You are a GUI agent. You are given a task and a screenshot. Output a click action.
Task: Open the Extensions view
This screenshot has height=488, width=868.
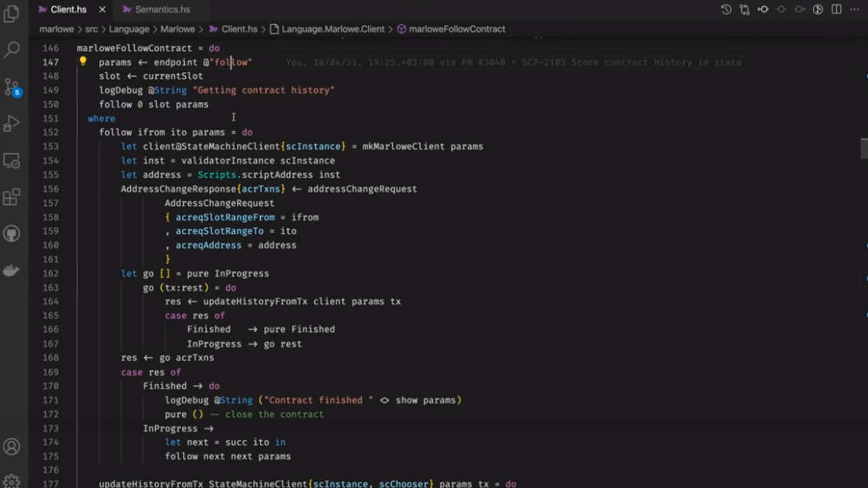(x=12, y=197)
